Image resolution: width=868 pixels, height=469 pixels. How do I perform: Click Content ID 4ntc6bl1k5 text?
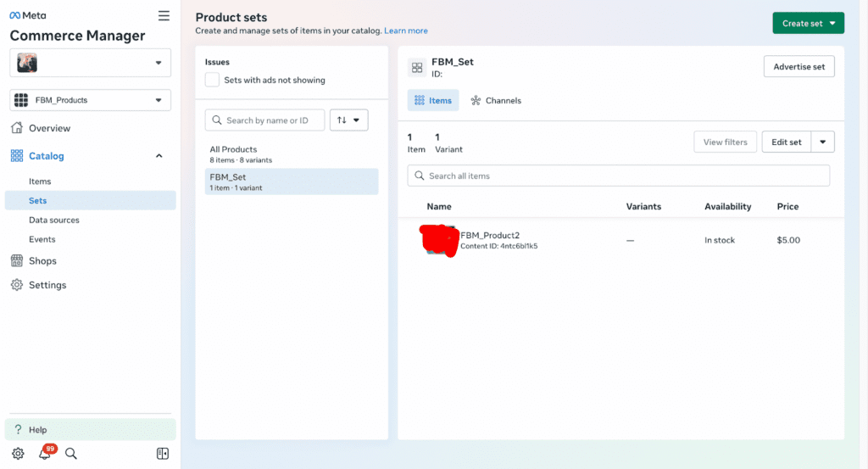tap(498, 246)
